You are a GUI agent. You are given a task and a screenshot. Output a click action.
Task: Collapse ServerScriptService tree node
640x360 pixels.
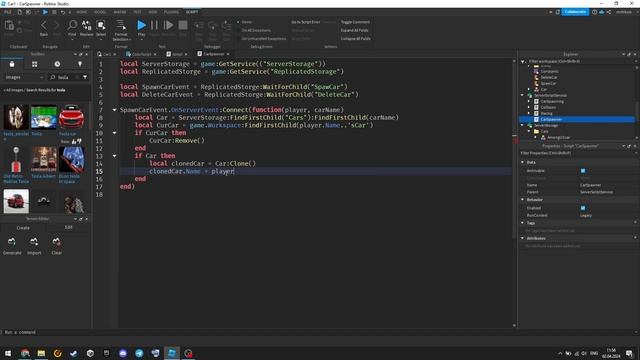(x=523, y=96)
